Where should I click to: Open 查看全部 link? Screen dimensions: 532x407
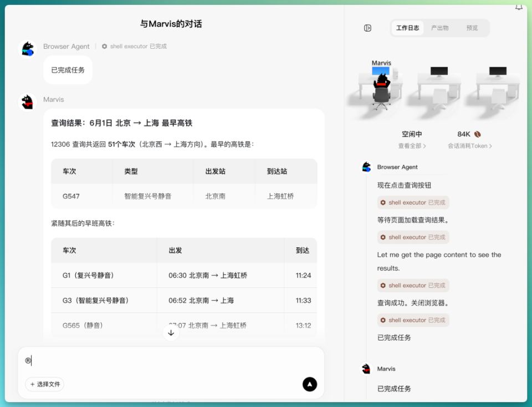(x=412, y=146)
